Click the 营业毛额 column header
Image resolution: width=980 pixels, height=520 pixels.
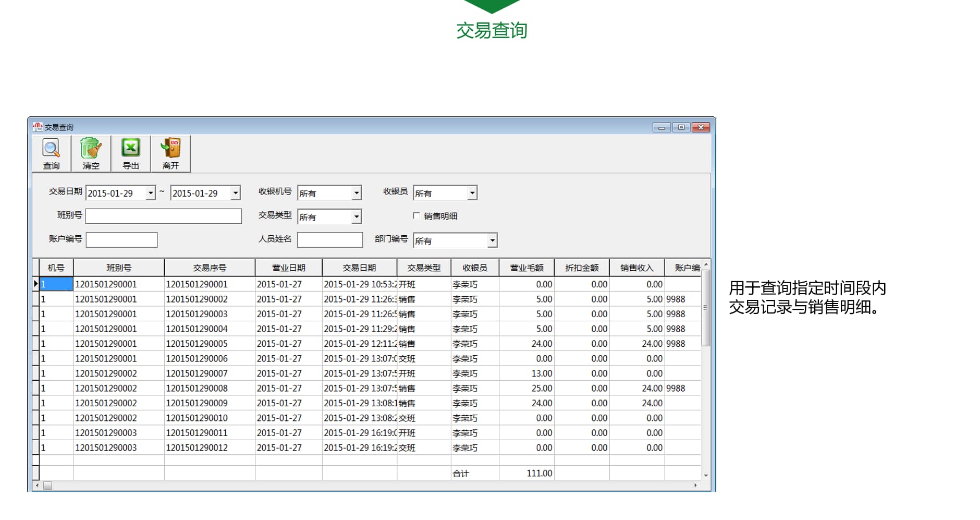pyautogui.click(x=526, y=267)
